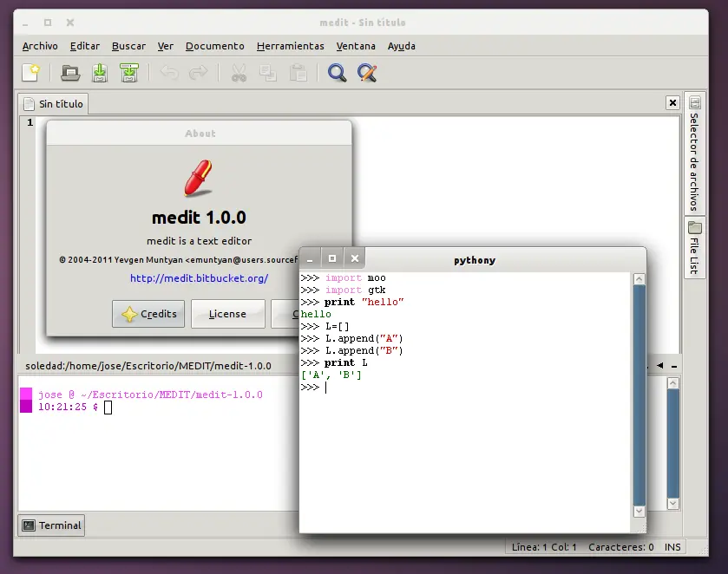Viewport: 728px width, 574px height.
Task: Open the Ver menu
Action: click(165, 46)
